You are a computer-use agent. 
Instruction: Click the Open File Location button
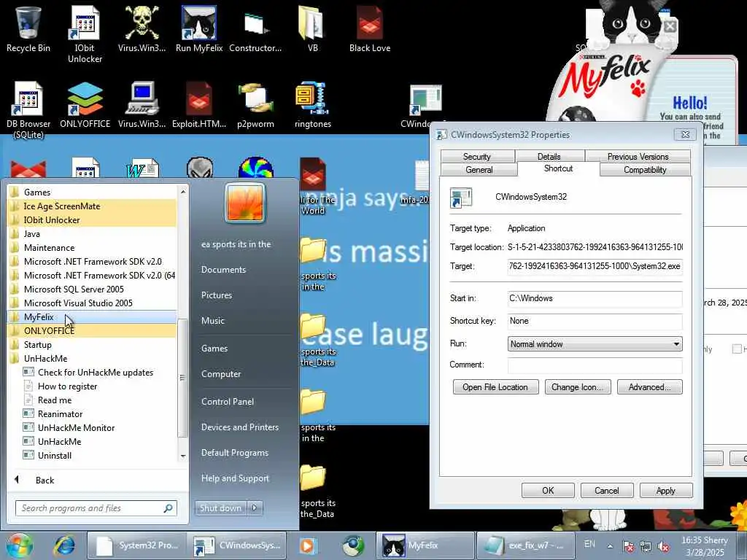click(495, 387)
